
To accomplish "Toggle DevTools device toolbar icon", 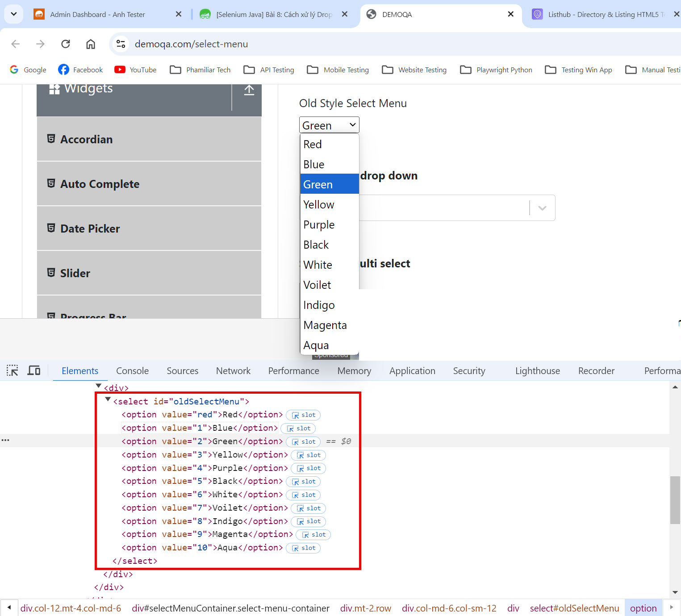I will pyautogui.click(x=34, y=370).
